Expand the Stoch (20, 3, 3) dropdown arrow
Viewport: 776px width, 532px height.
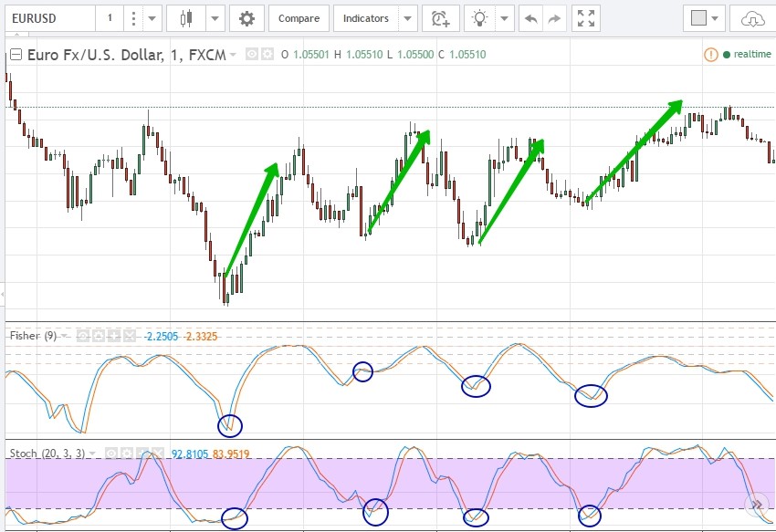[92, 454]
